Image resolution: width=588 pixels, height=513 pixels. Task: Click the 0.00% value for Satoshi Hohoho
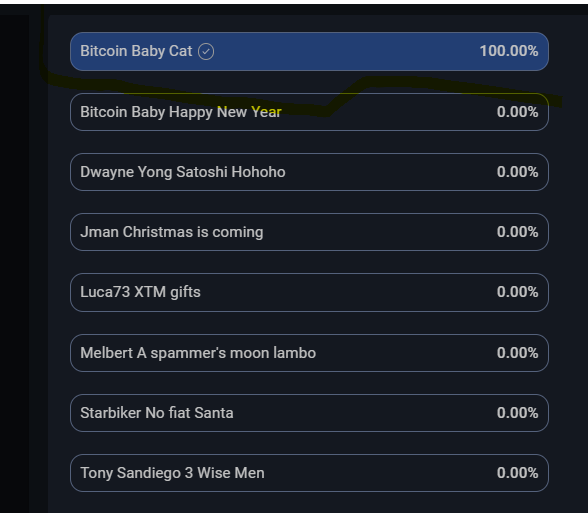pyautogui.click(x=518, y=172)
